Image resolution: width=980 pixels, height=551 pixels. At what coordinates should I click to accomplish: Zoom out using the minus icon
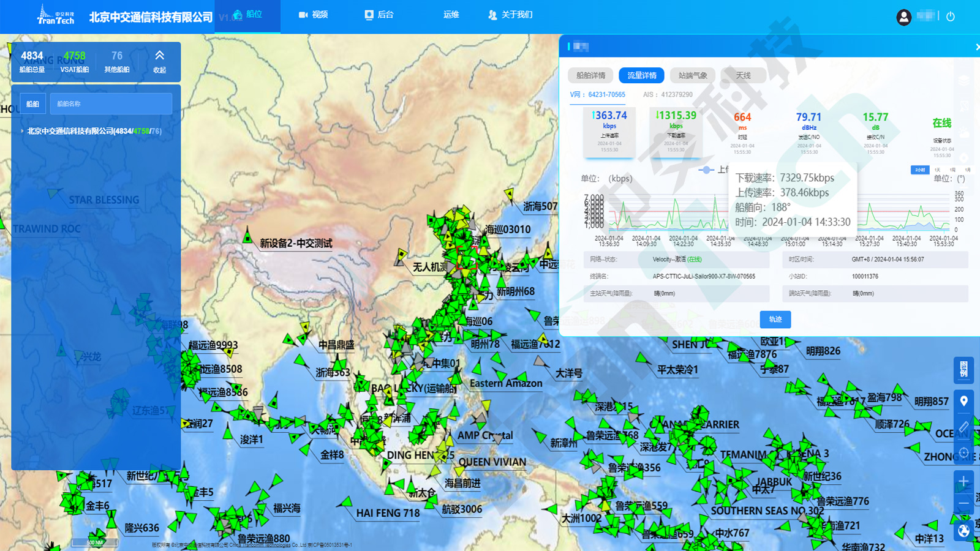pos(963,503)
